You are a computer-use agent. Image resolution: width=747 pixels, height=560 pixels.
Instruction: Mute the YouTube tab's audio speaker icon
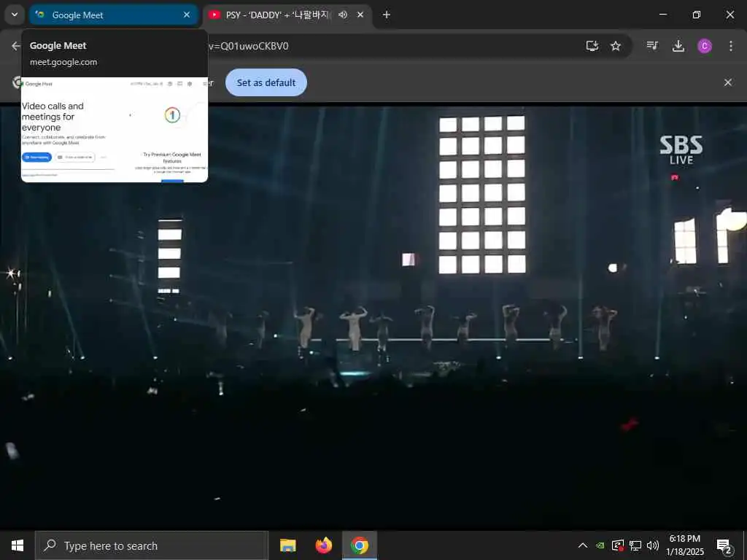point(343,15)
